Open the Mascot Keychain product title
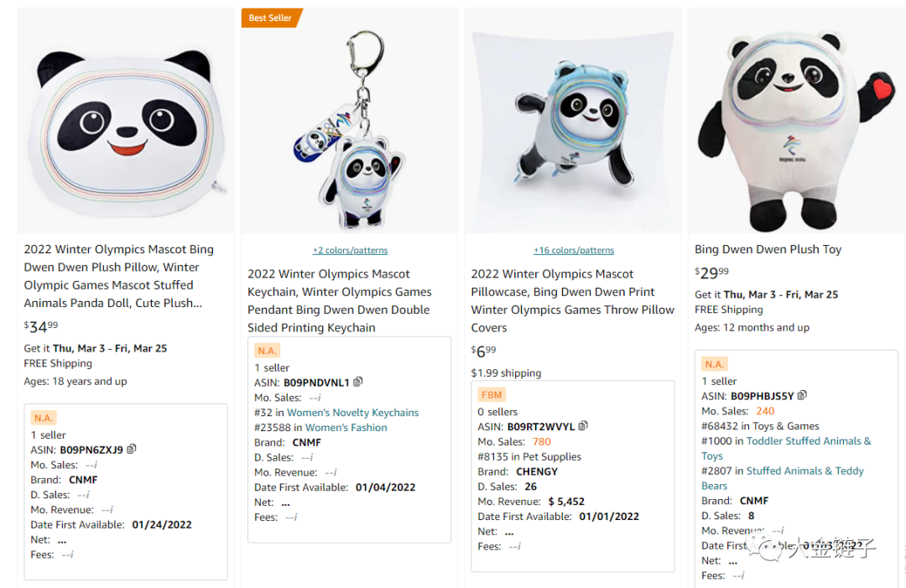The width and height of the screenshot is (906, 588). (x=340, y=300)
